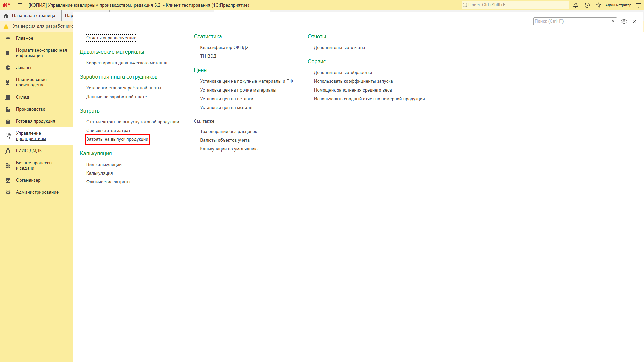
Task: Click the Бизнес-процессы и задачи icon
Action: 8,166
